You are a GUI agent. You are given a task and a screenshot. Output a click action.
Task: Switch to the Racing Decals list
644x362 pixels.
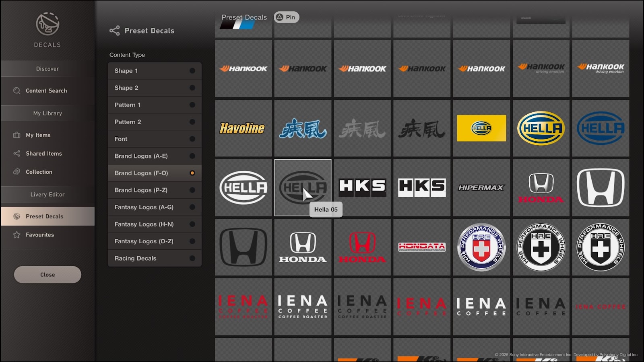(155, 258)
